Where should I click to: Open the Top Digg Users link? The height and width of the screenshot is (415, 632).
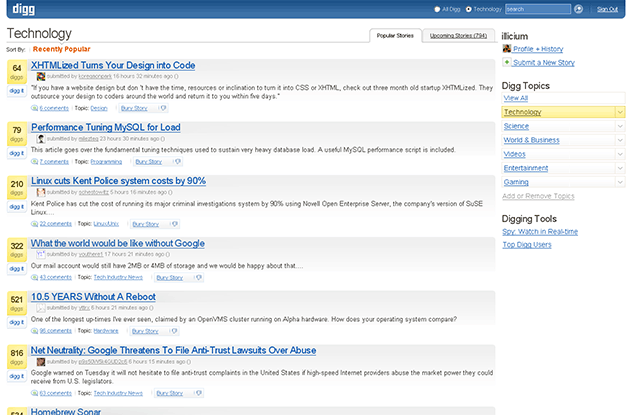(x=527, y=245)
